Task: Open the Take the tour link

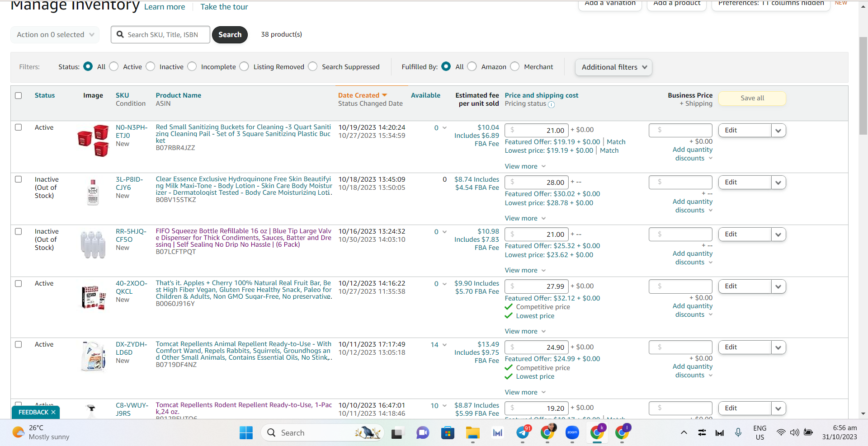Action: pos(224,7)
